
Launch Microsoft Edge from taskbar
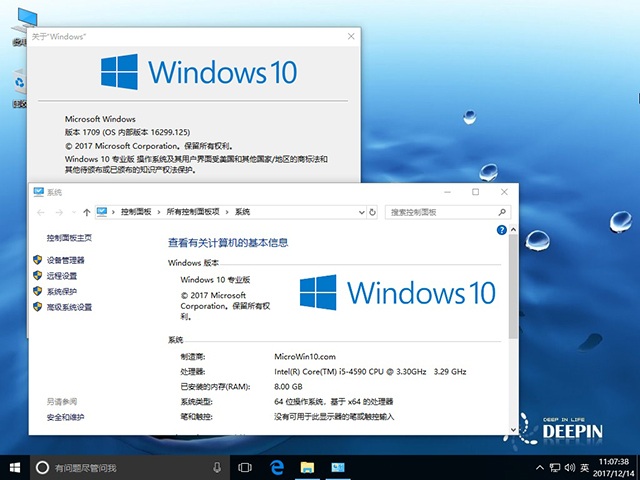click(x=277, y=467)
